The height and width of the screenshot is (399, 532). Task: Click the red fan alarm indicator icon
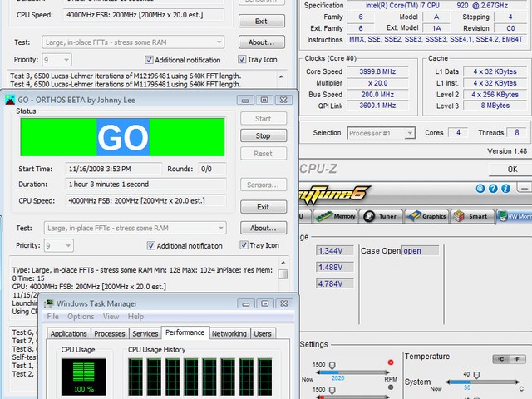391,362
